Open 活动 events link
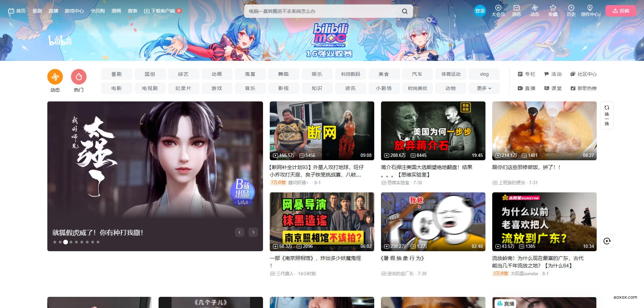The height and width of the screenshot is (308, 644). click(553, 74)
